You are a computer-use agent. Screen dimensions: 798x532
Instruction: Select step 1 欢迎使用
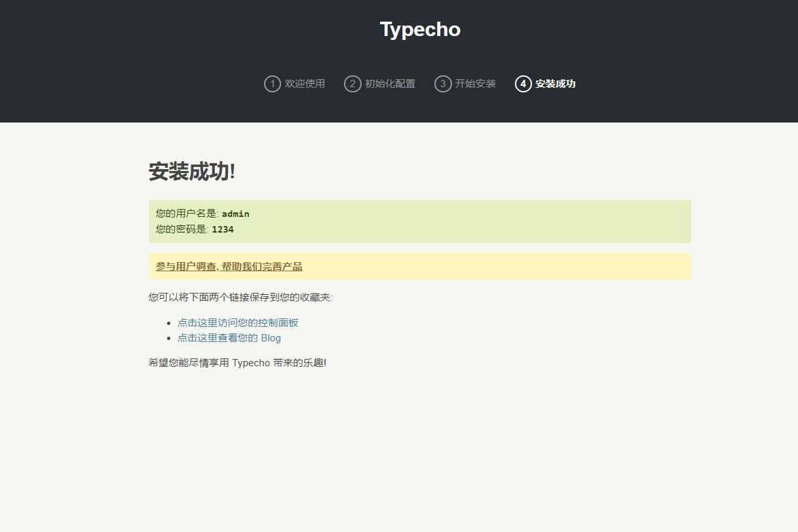[295, 84]
